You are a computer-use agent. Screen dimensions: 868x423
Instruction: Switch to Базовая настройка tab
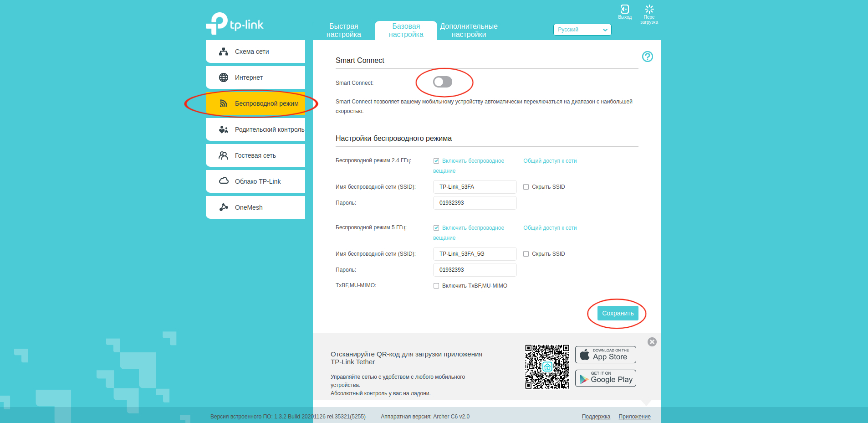[x=406, y=31]
